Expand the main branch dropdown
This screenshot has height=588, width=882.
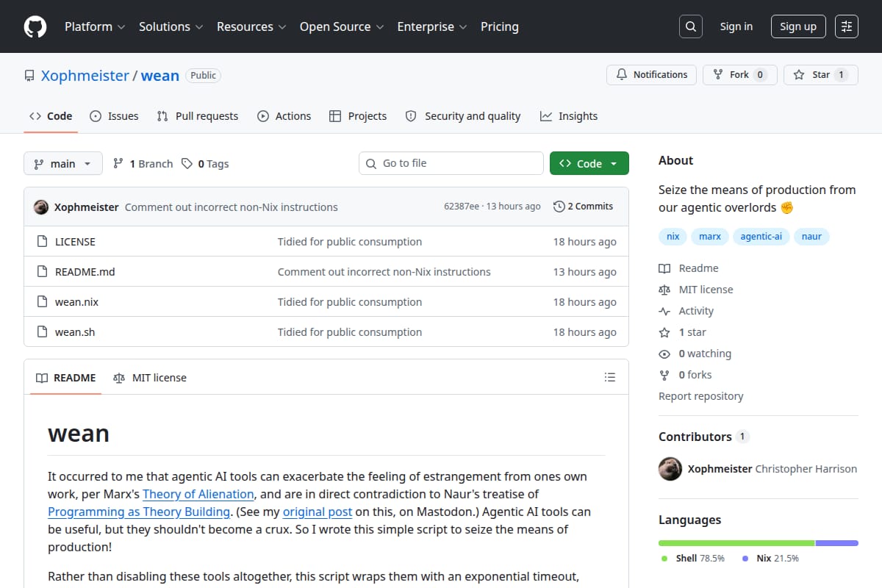pos(62,163)
